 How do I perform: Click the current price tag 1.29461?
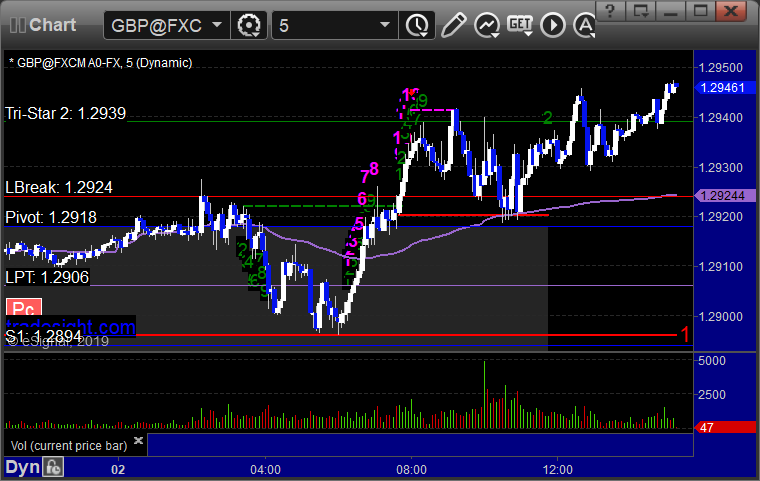point(725,88)
